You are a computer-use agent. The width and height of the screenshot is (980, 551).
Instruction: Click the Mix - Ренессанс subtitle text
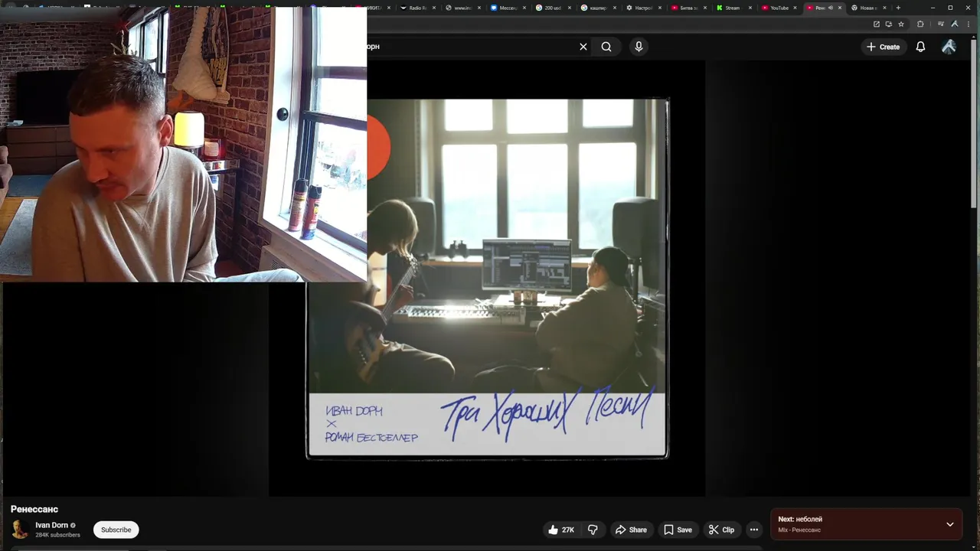coord(799,530)
